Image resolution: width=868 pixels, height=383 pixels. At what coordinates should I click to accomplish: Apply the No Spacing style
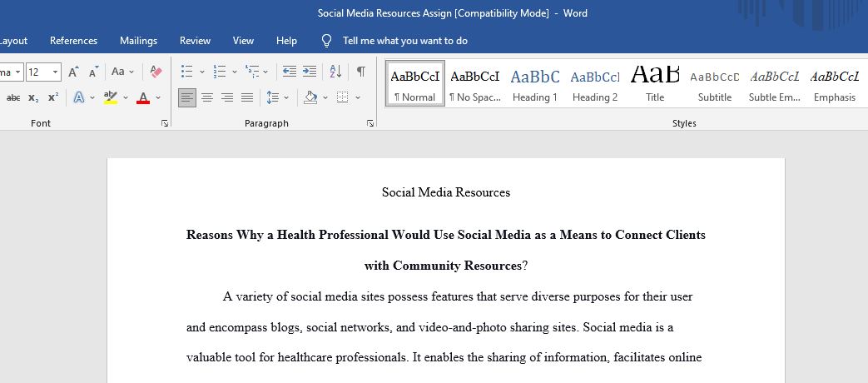point(475,83)
